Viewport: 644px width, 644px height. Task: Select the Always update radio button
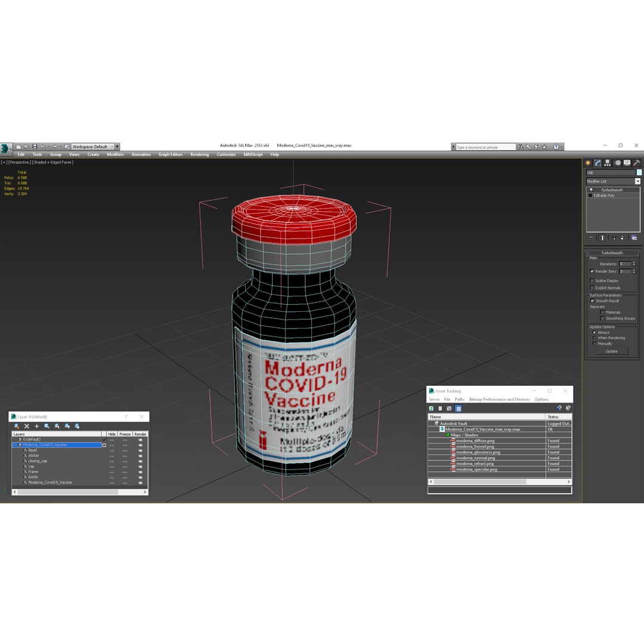click(x=595, y=332)
